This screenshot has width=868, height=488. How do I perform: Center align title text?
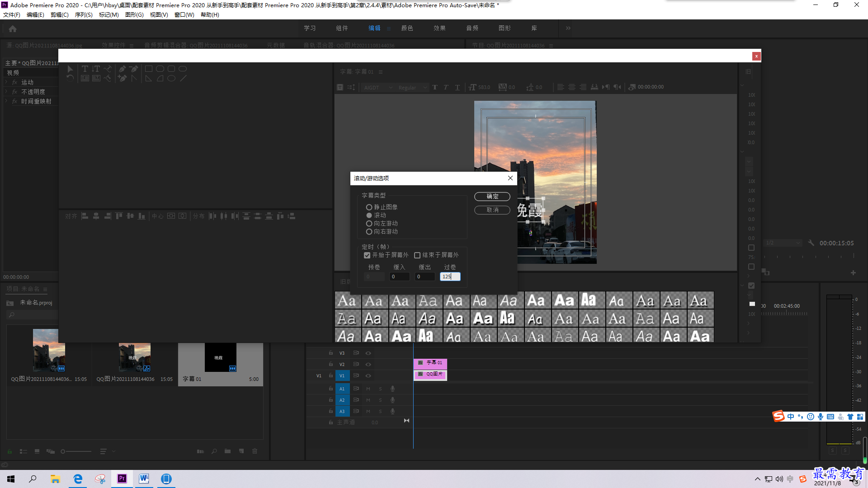[572, 87]
